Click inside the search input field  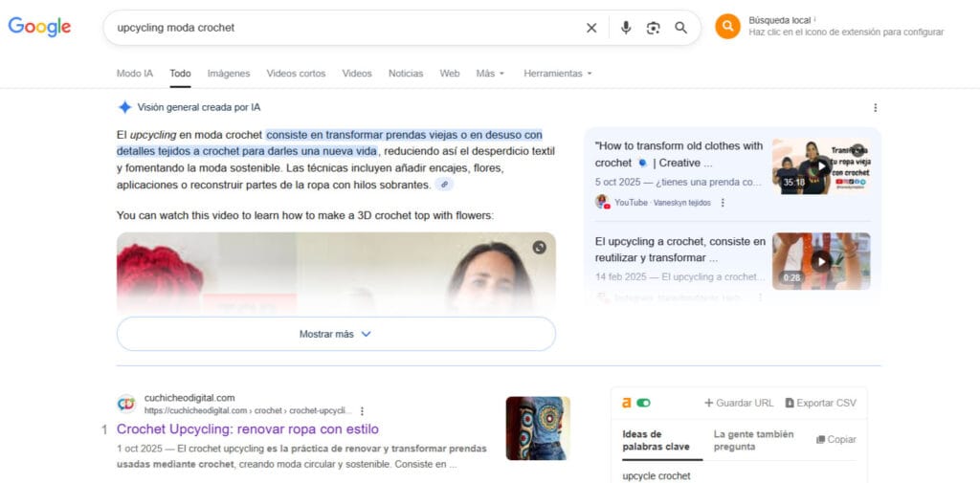coord(344,28)
